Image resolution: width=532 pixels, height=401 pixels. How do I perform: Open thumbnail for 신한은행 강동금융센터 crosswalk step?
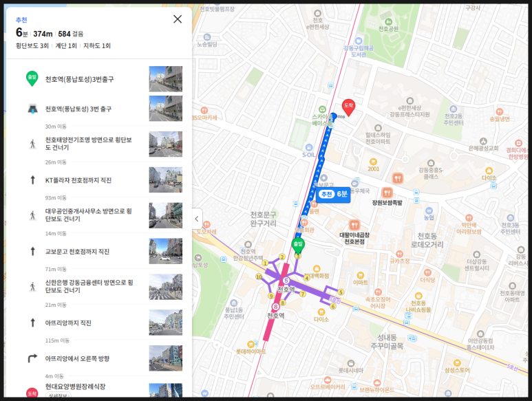[x=166, y=287]
